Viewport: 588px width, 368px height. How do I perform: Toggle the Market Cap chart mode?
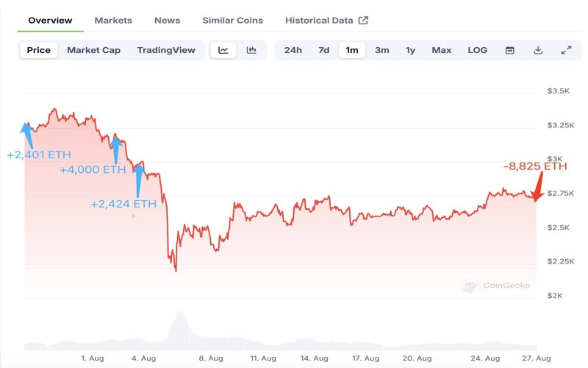94,50
